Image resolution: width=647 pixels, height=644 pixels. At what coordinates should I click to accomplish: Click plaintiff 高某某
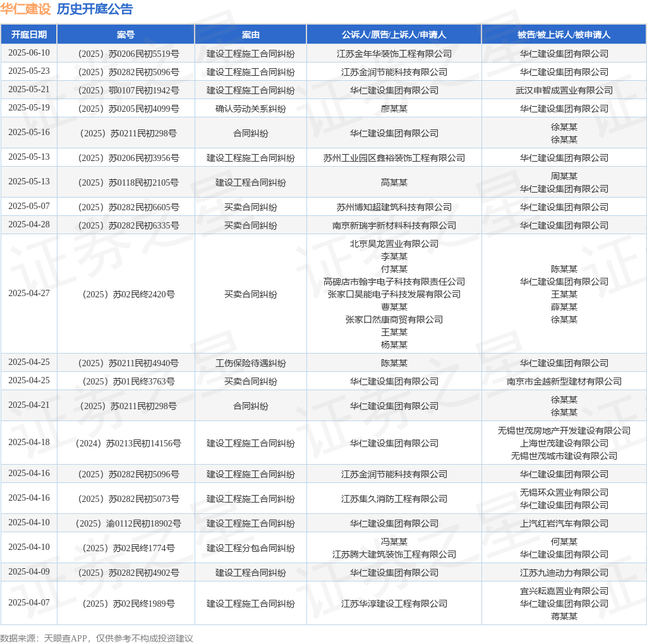coord(394,182)
